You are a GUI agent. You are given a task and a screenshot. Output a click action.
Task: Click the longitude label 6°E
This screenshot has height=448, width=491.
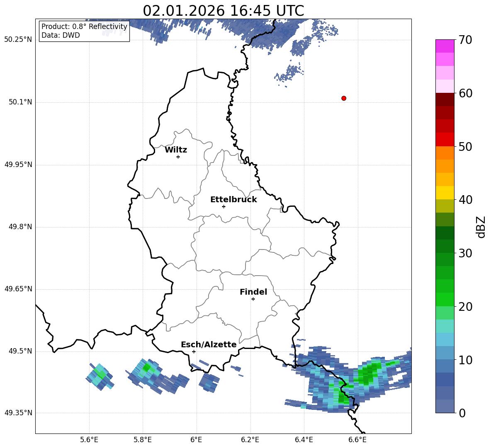[196, 440]
